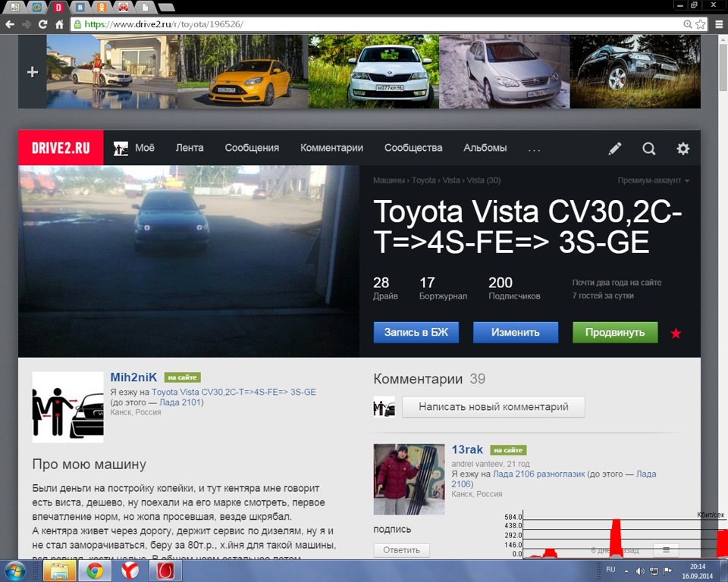The image size is (728, 582).
Task: Switch to the VK browser tab
Action: click(x=80, y=7)
